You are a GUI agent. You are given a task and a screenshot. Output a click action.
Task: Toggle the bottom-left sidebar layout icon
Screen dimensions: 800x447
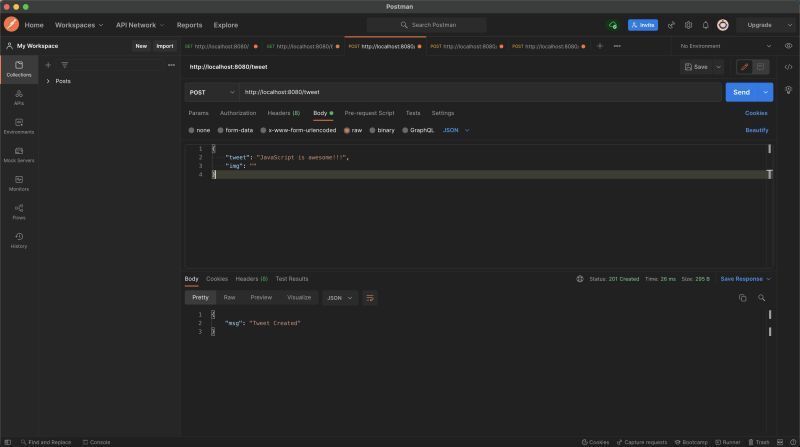8,442
